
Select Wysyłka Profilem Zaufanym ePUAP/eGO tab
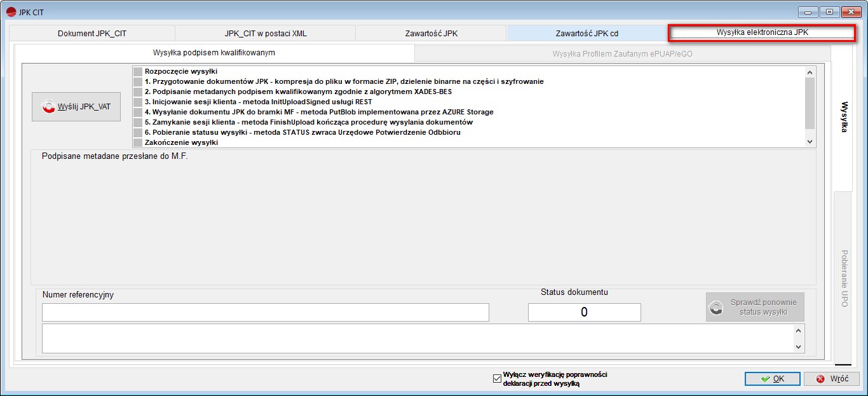(x=622, y=54)
